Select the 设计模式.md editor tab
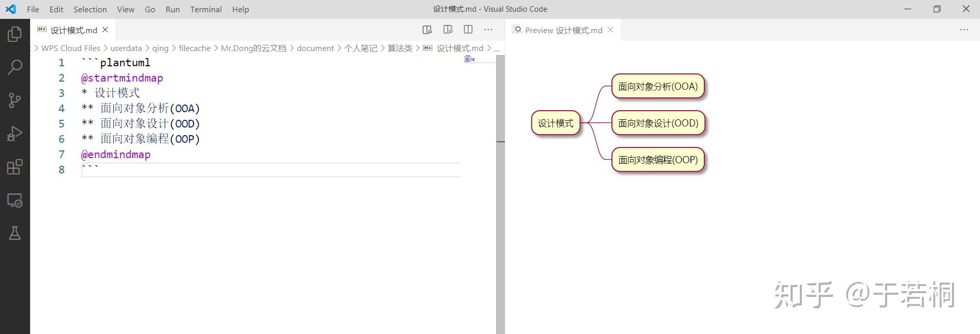980x334 pixels. [x=73, y=30]
